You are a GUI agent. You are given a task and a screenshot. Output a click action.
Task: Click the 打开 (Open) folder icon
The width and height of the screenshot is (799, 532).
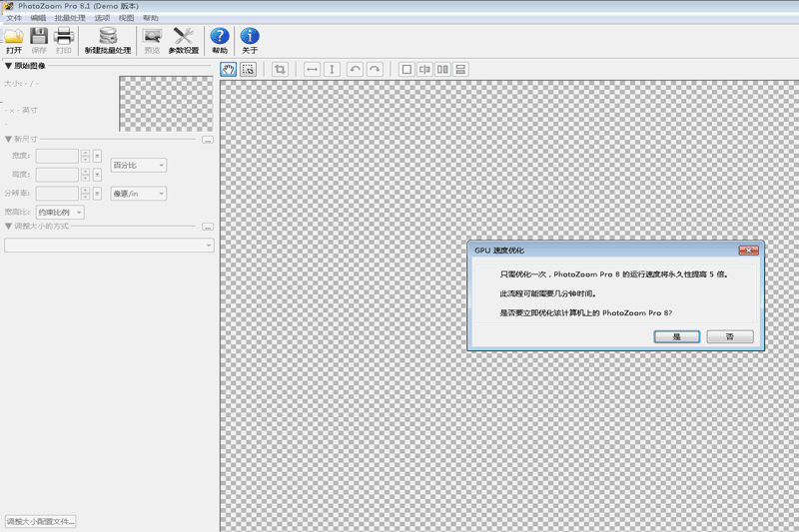(x=14, y=36)
